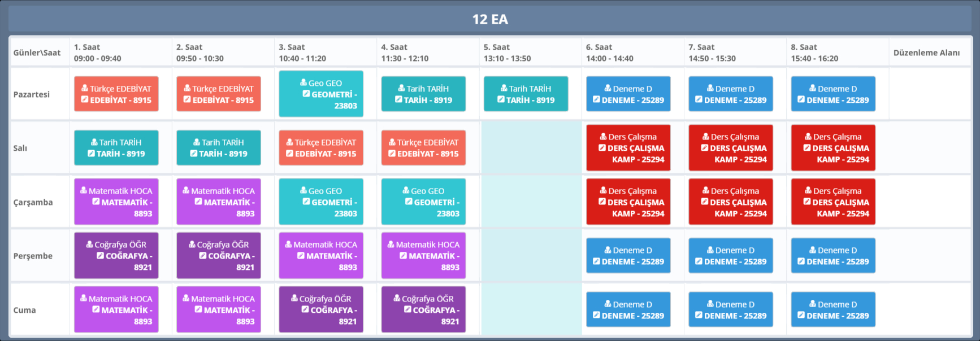Click teacher icon in Pazartesi 3. Saat Geometri
Screen dimensions: 980x341
point(303,83)
